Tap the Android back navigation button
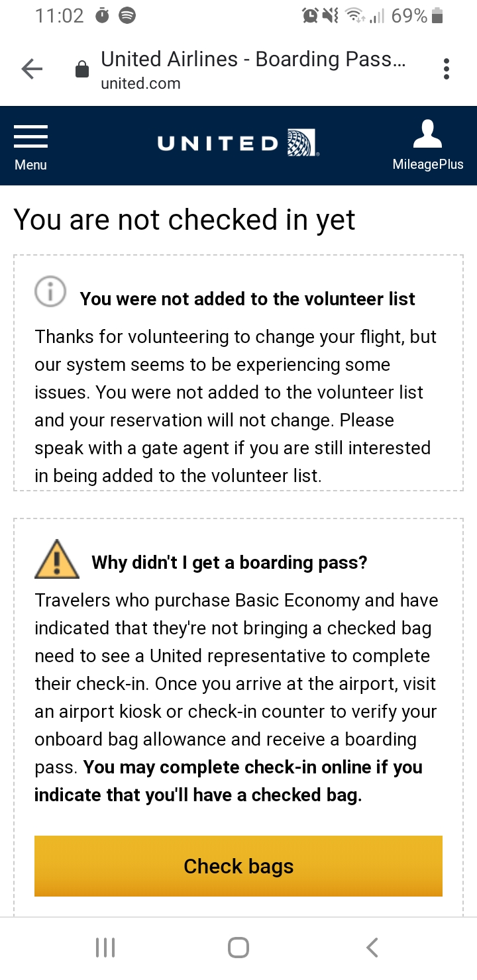477x980 pixels. [372, 946]
